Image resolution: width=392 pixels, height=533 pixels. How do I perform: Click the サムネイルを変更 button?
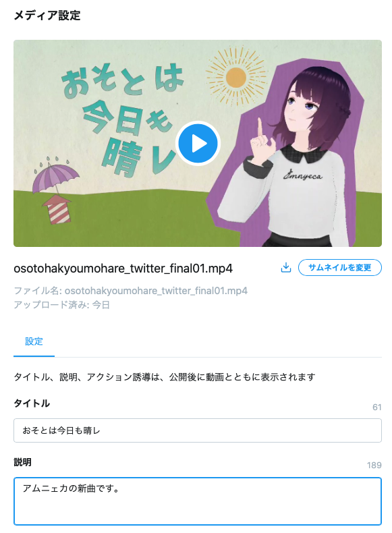tap(339, 268)
